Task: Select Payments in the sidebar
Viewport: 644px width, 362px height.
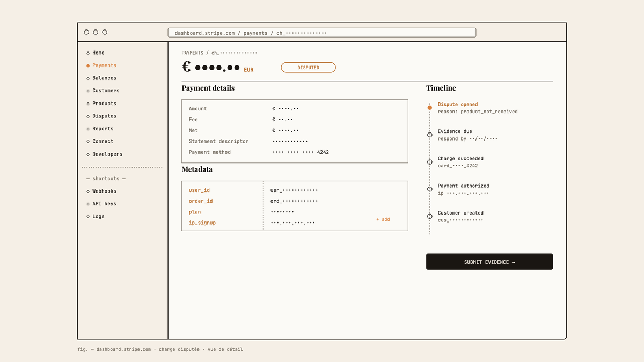Action: (x=104, y=65)
